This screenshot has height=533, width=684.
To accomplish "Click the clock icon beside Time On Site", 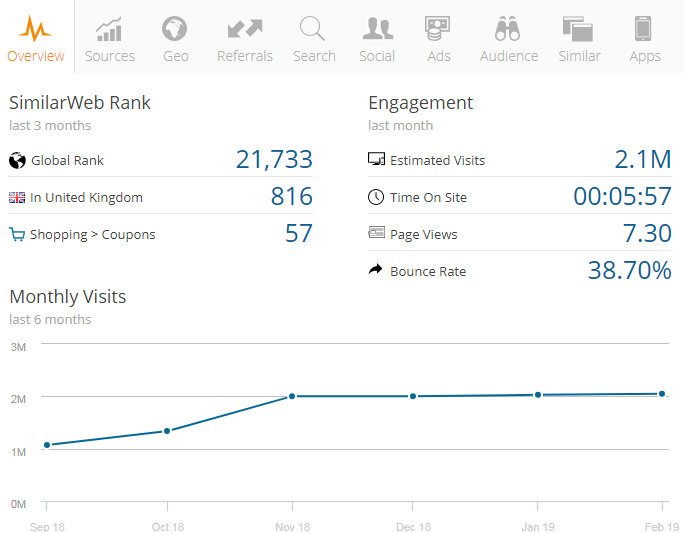I will (x=376, y=197).
